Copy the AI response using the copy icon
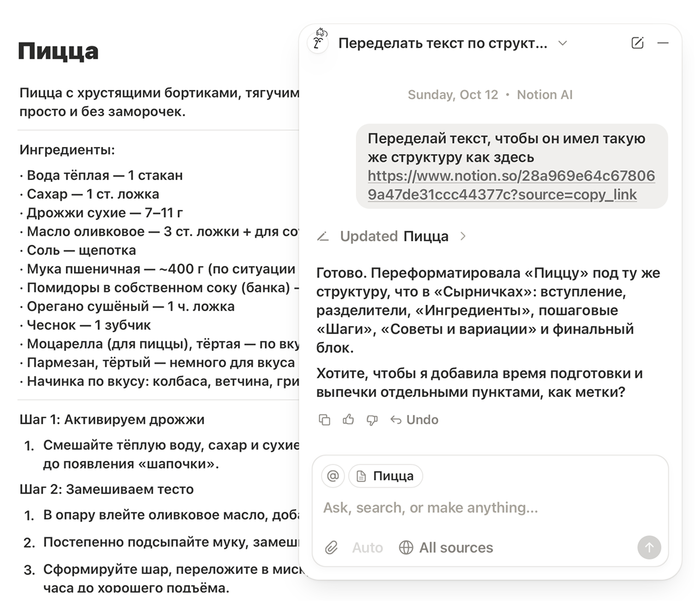700x608 pixels. 325,420
